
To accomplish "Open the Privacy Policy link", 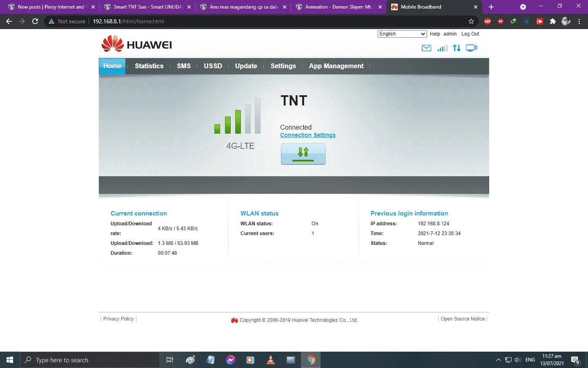I will click(x=118, y=319).
